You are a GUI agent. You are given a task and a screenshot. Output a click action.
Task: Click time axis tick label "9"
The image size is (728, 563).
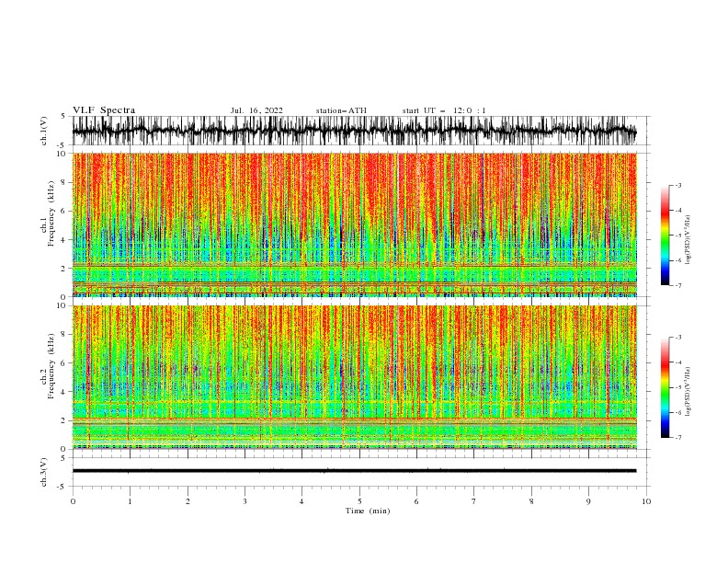coord(588,501)
